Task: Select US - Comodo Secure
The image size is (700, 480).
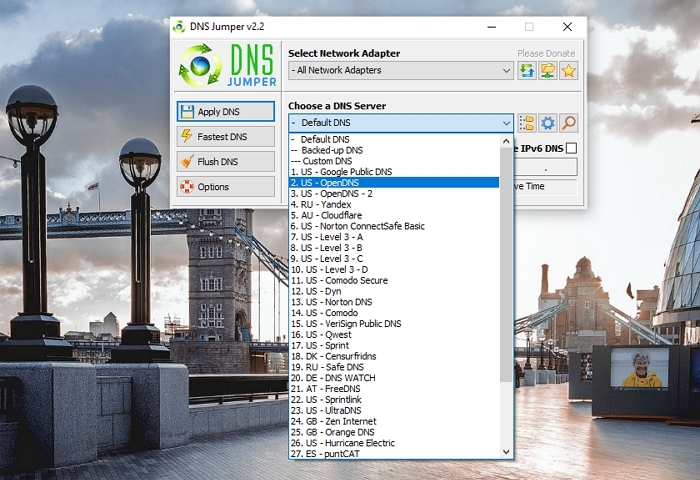Action: click(x=394, y=280)
